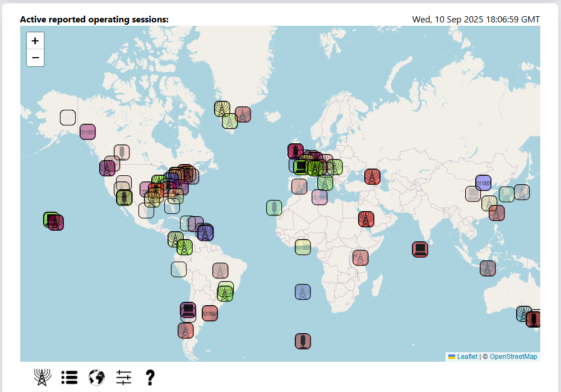Click the microphone marker in South Atlantic

[303, 341]
